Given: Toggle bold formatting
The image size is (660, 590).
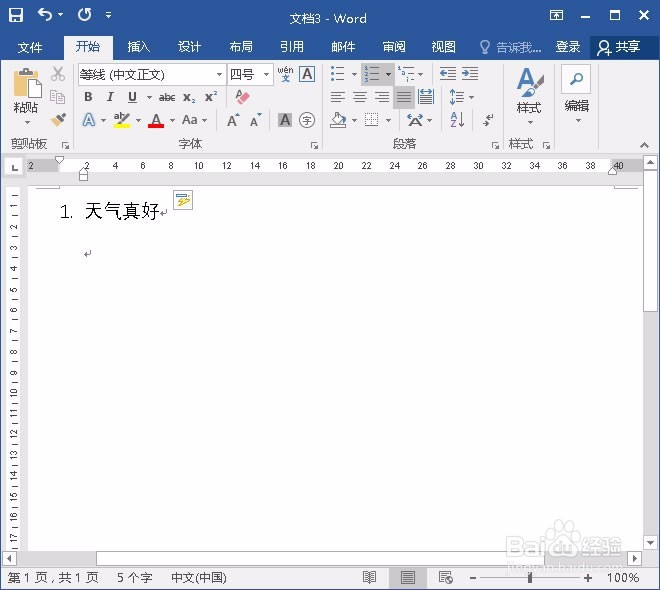Looking at the screenshot, I should 88,97.
